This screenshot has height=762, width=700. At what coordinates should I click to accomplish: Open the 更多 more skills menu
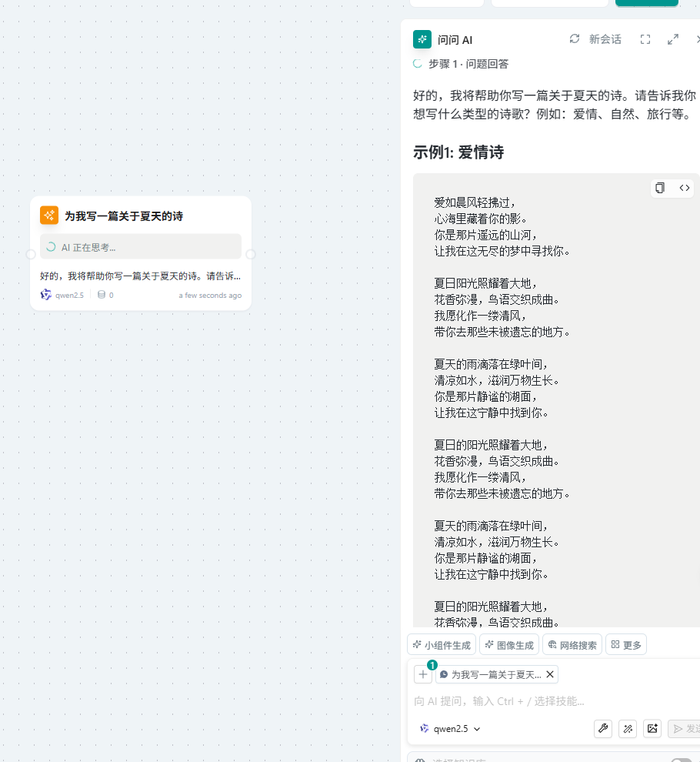click(x=626, y=645)
